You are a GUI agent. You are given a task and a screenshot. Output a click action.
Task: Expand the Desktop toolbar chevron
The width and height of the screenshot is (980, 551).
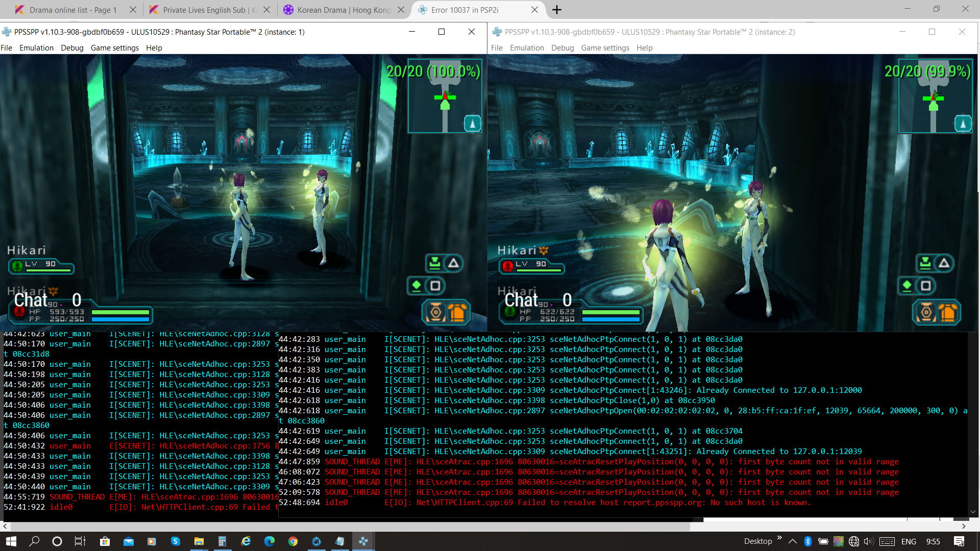(x=779, y=538)
